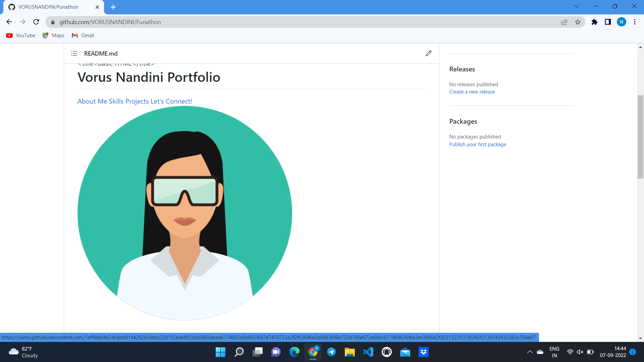
Task: Open the Maps bookmark
Action: 53,36
